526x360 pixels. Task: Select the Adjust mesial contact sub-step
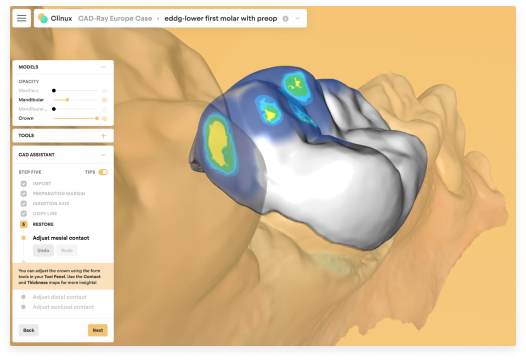point(61,238)
